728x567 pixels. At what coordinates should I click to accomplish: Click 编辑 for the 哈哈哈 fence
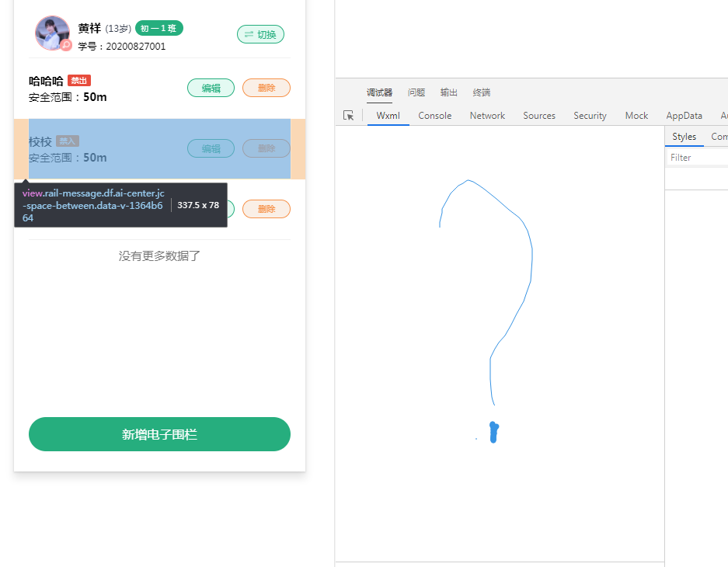[x=211, y=89]
